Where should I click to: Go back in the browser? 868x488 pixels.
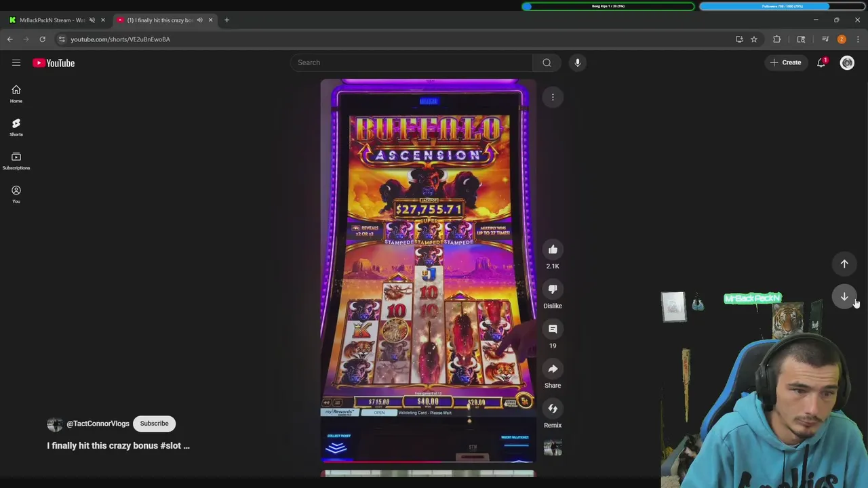(10, 39)
